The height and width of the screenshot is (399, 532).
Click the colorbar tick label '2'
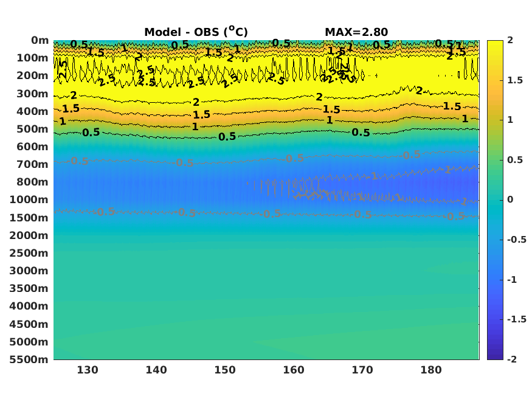click(510, 40)
